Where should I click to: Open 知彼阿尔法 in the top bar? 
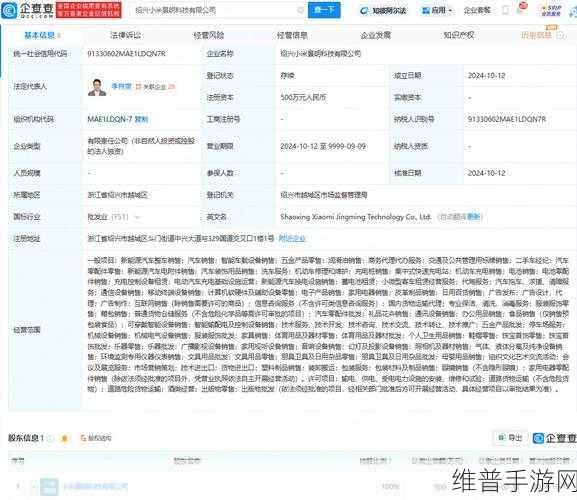tap(383, 11)
